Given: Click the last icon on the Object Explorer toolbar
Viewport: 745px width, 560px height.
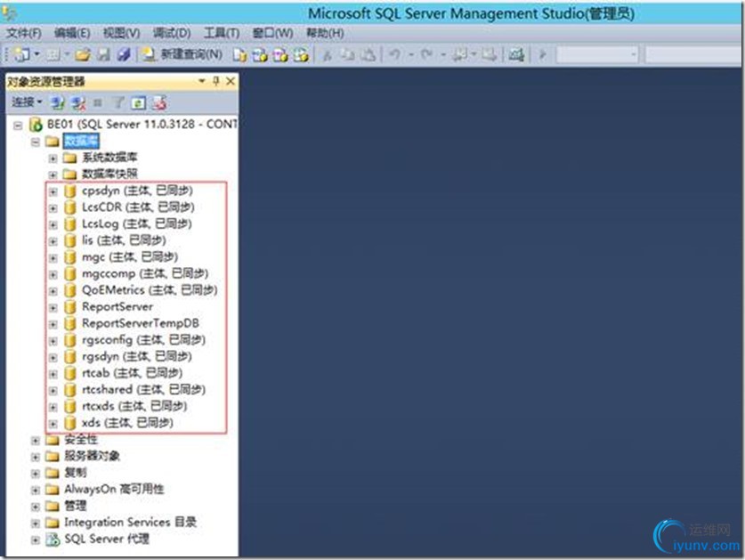Looking at the screenshot, I should click(x=159, y=102).
